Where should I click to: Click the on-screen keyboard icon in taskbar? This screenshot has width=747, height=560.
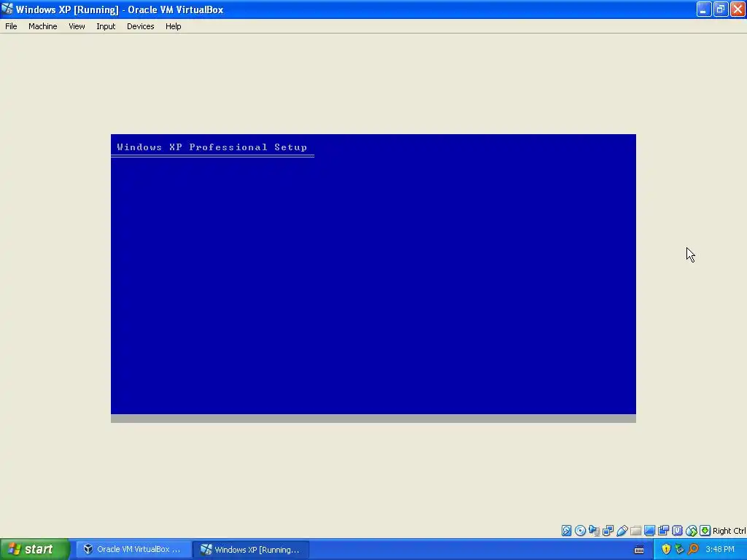click(639, 550)
